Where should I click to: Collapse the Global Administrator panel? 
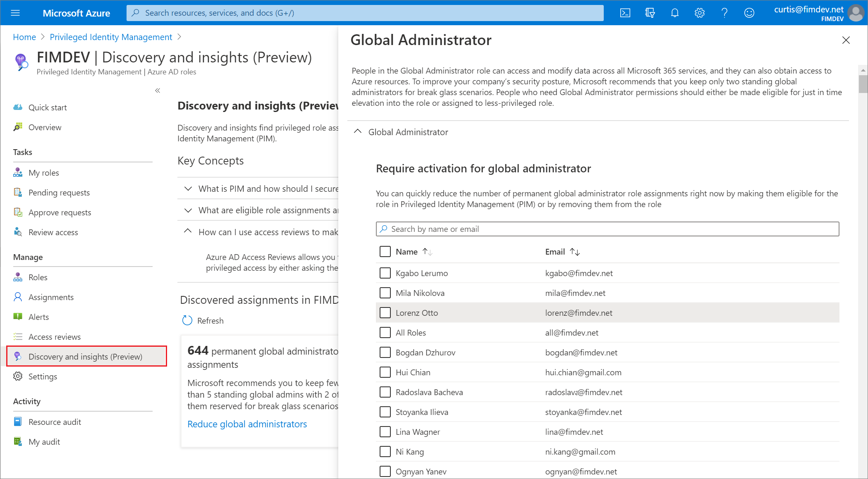coord(358,131)
